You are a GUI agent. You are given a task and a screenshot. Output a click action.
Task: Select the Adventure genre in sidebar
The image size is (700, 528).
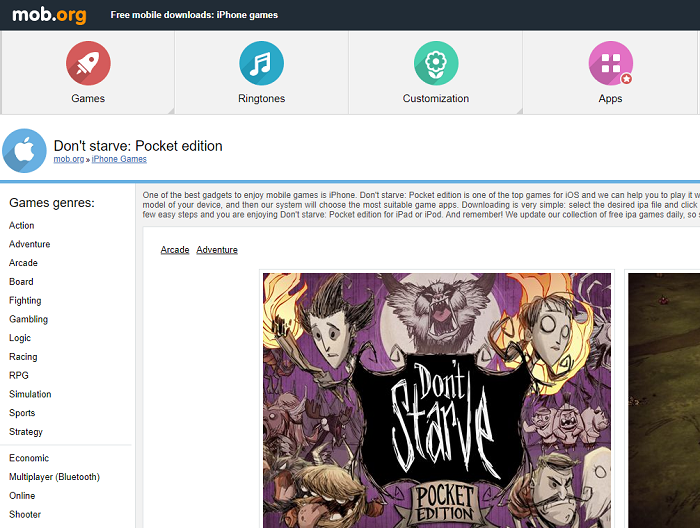29,244
